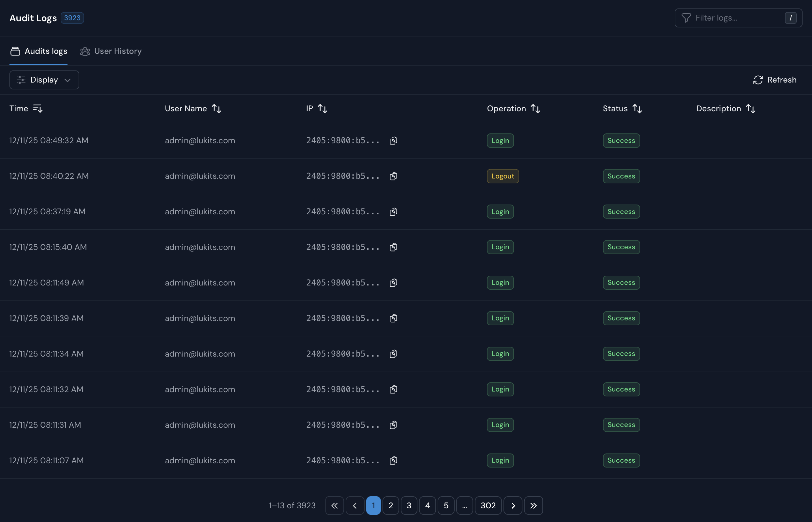The height and width of the screenshot is (522, 812).
Task: Sort logs by Operation column
Action: pos(535,108)
